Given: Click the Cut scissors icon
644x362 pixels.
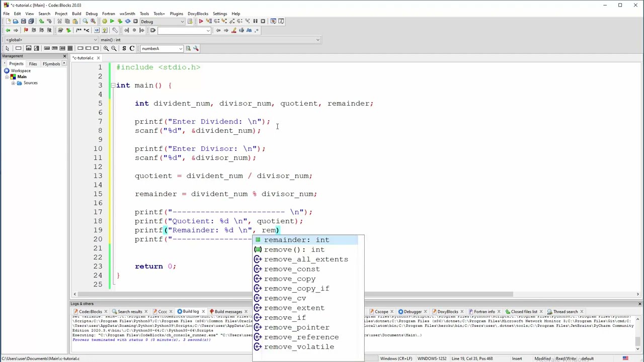Looking at the screenshot, I should 59,21.
